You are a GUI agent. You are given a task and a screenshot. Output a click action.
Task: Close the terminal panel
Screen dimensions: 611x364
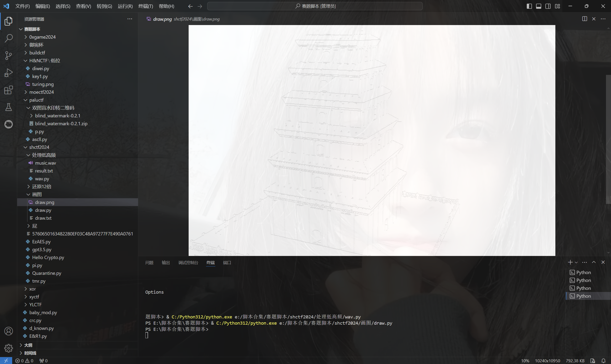coord(603,262)
